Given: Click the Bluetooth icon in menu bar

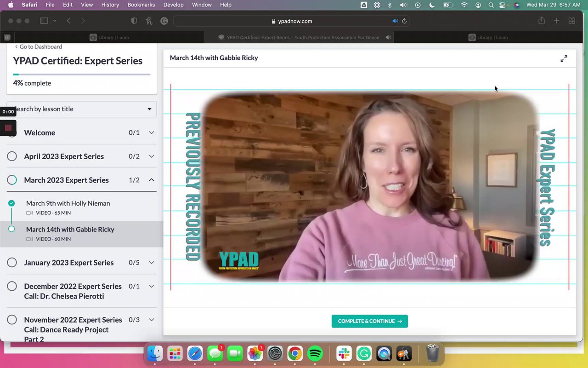Looking at the screenshot, I should point(390,5).
